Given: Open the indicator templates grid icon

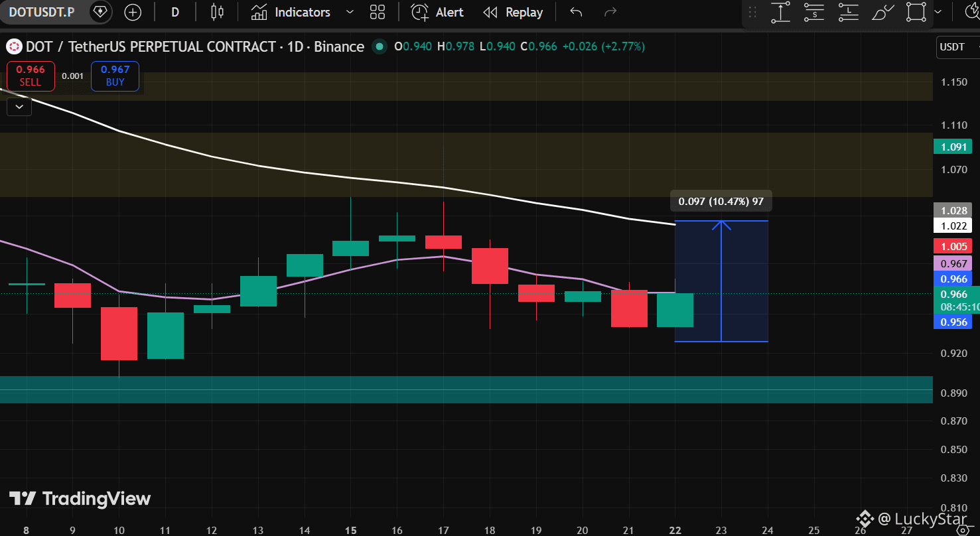Looking at the screenshot, I should click(x=378, y=12).
